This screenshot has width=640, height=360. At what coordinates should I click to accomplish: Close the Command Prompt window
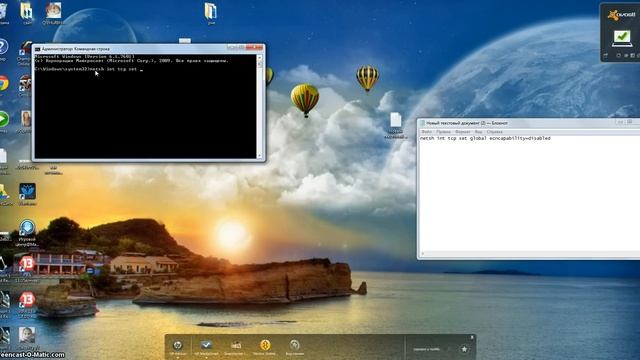click(x=254, y=48)
